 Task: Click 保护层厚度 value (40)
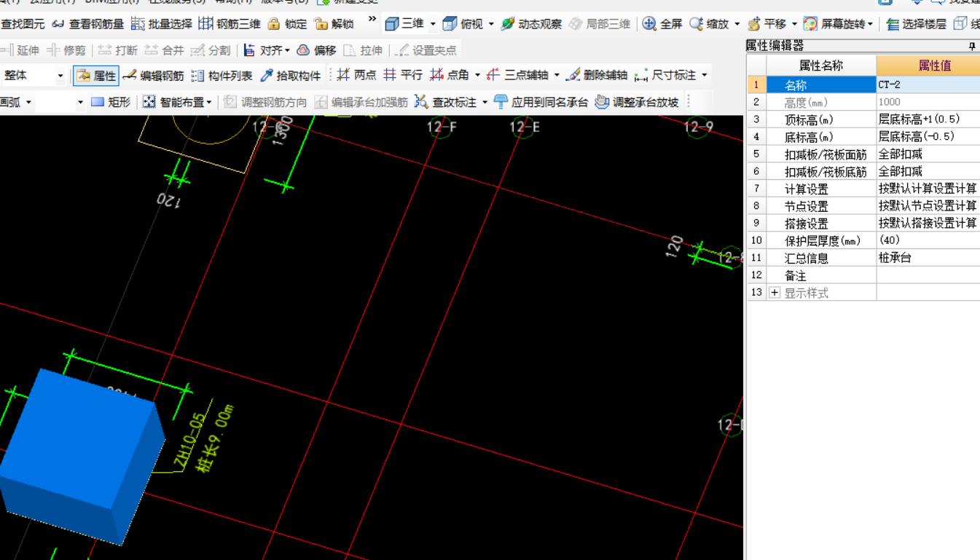928,240
